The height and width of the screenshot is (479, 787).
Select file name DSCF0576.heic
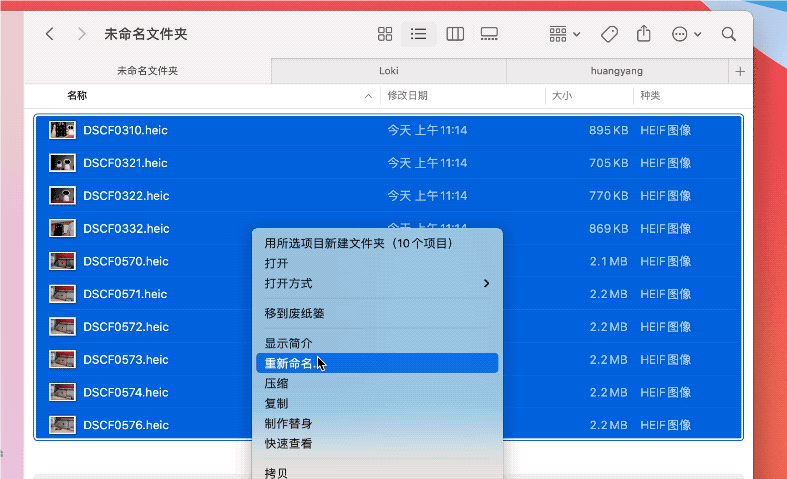pyautogui.click(x=126, y=425)
